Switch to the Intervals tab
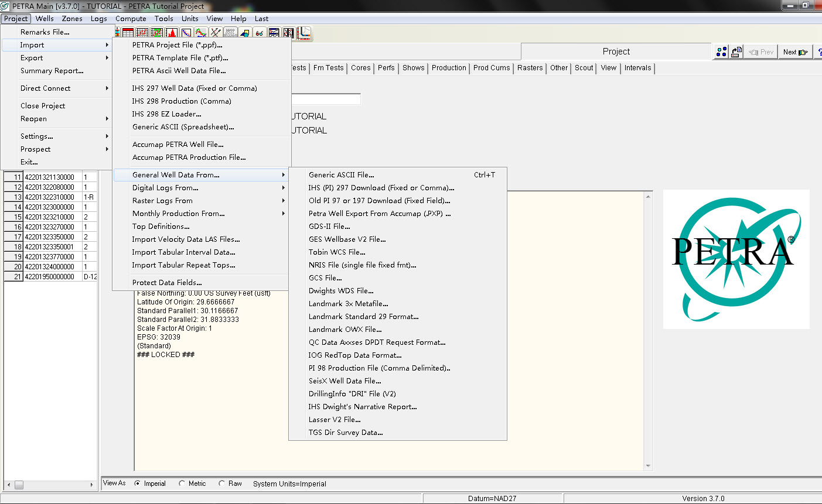This screenshot has height=504, width=822. click(637, 68)
